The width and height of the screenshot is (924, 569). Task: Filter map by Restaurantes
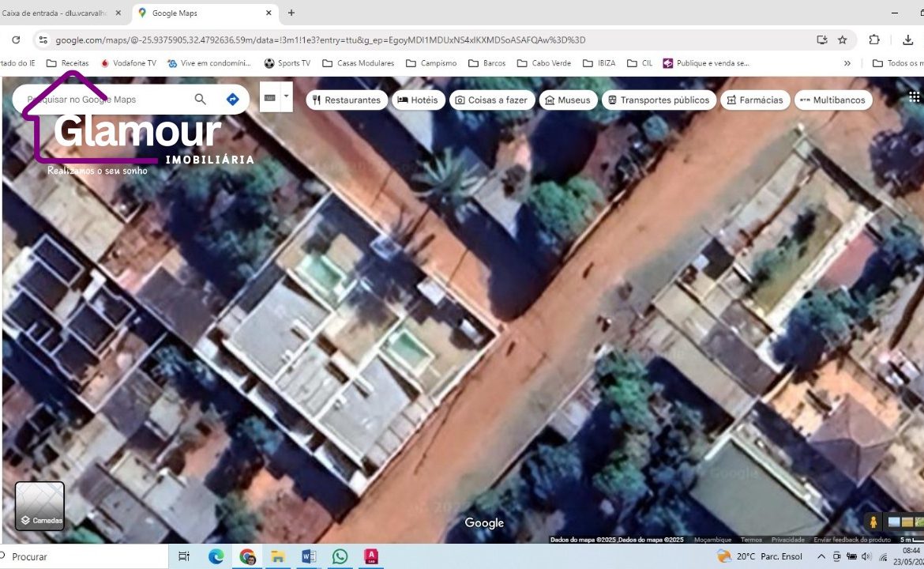(346, 100)
